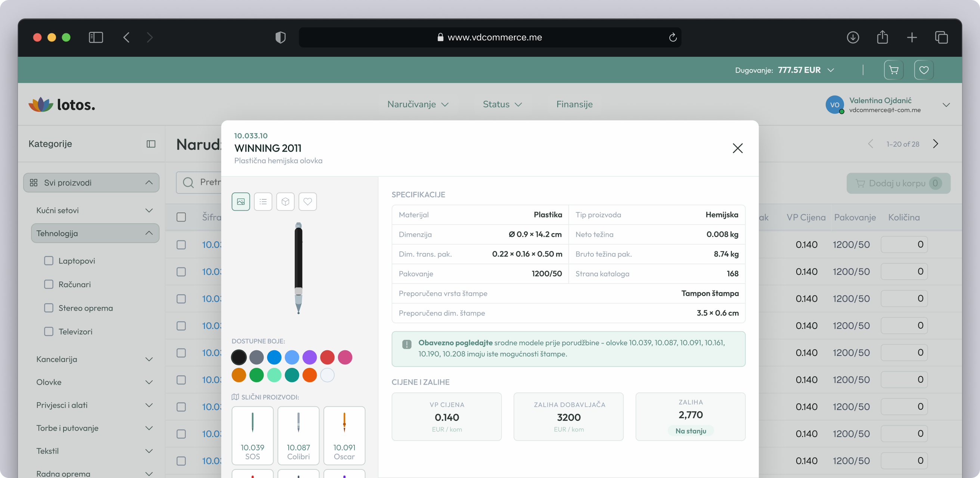The height and width of the screenshot is (478, 980).
Task: Select the pink color swatch
Action: (345, 357)
